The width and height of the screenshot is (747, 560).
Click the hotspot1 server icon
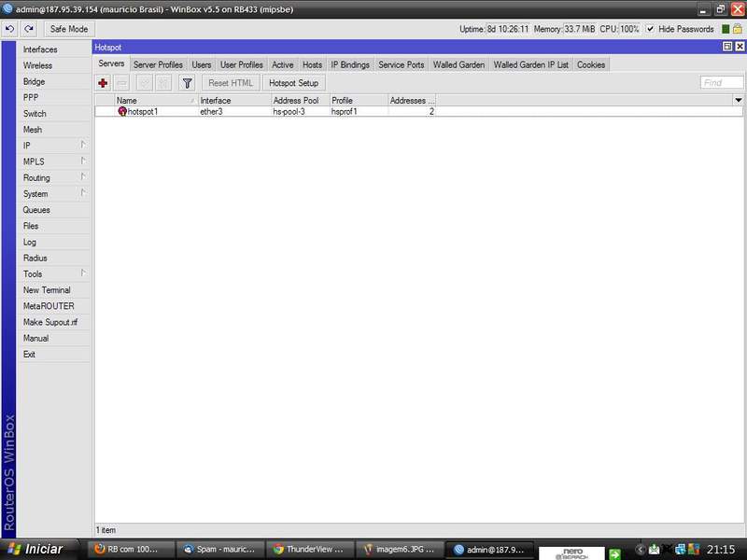click(122, 111)
